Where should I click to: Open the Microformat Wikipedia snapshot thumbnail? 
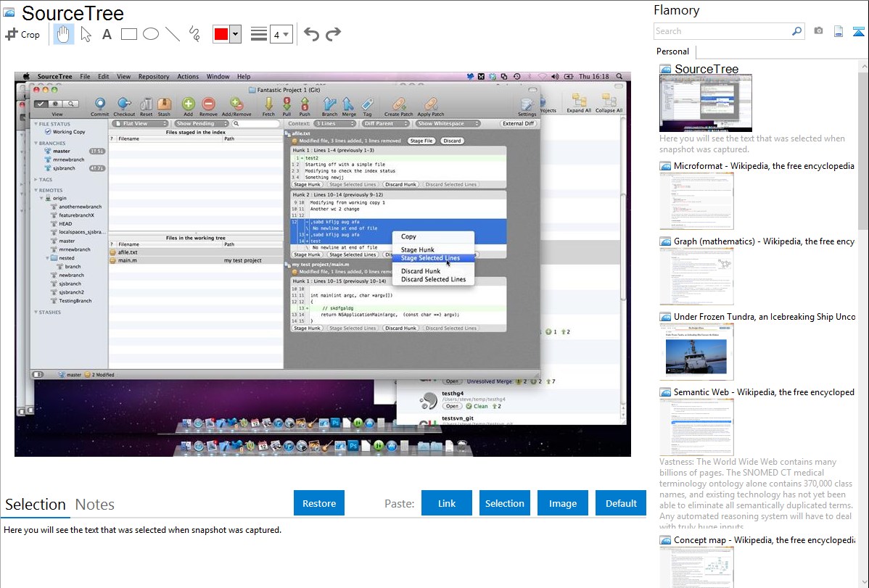tap(696, 201)
